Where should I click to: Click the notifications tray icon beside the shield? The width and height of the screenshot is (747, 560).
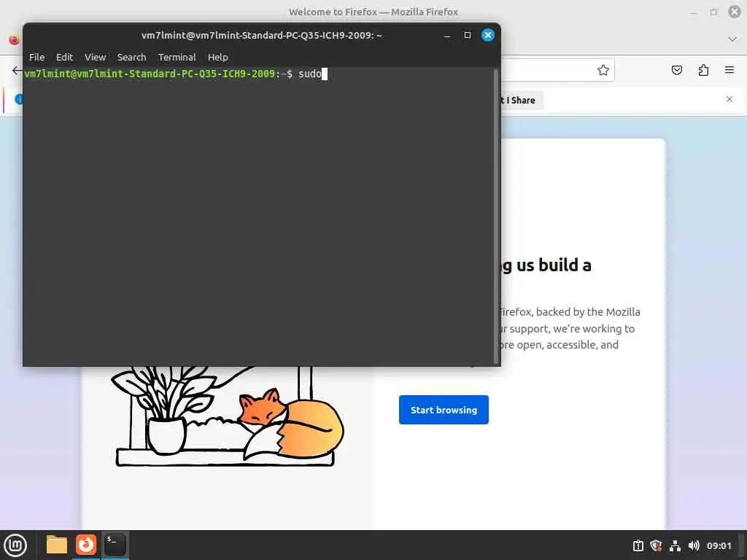pos(638,545)
